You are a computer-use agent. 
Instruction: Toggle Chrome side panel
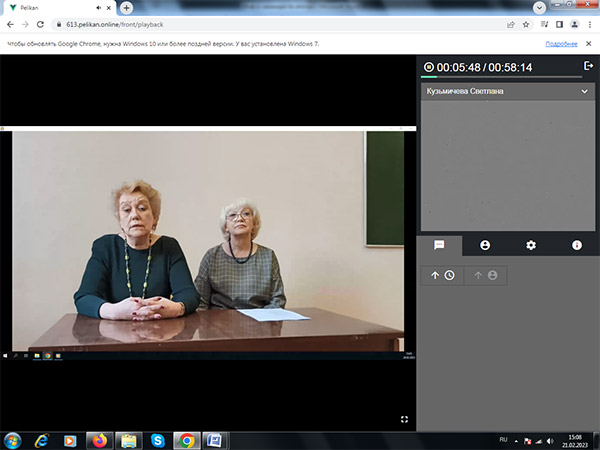(x=559, y=24)
